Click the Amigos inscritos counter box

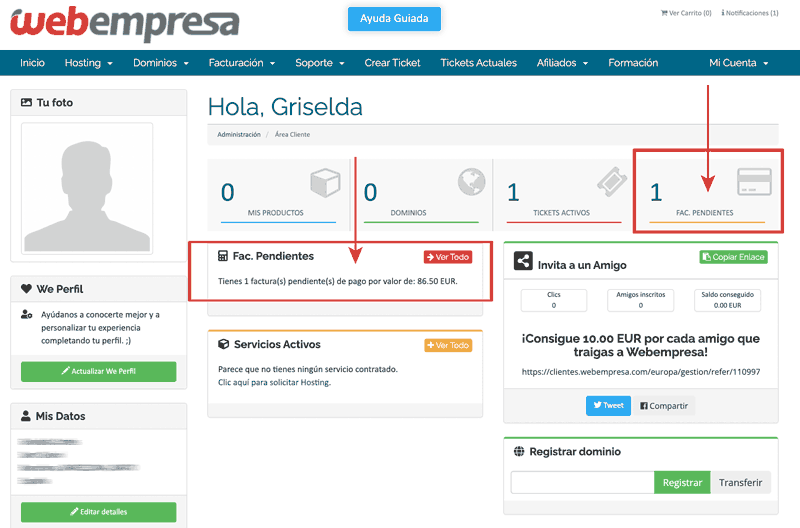(x=640, y=300)
